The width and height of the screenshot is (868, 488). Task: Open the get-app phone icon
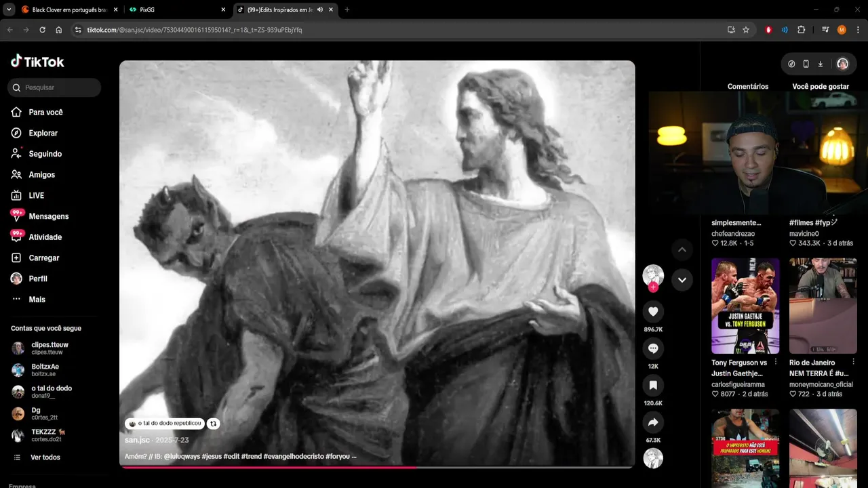pyautogui.click(x=806, y=64)
